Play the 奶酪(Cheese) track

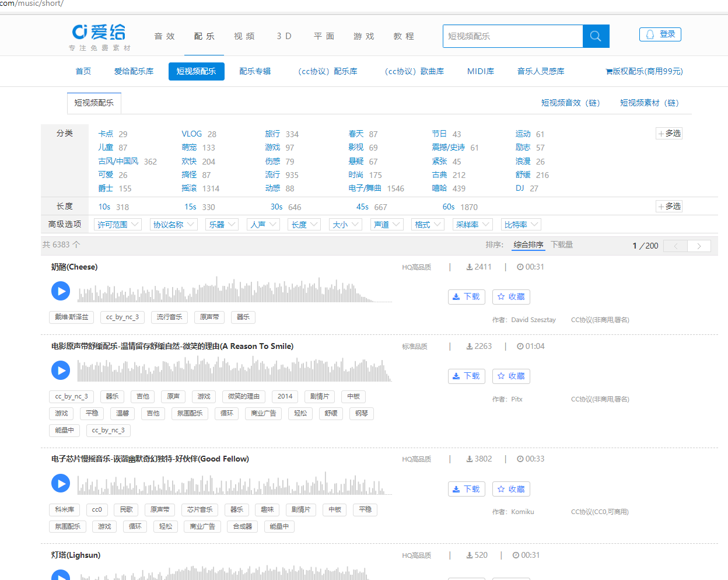click(x=61, y=291)
